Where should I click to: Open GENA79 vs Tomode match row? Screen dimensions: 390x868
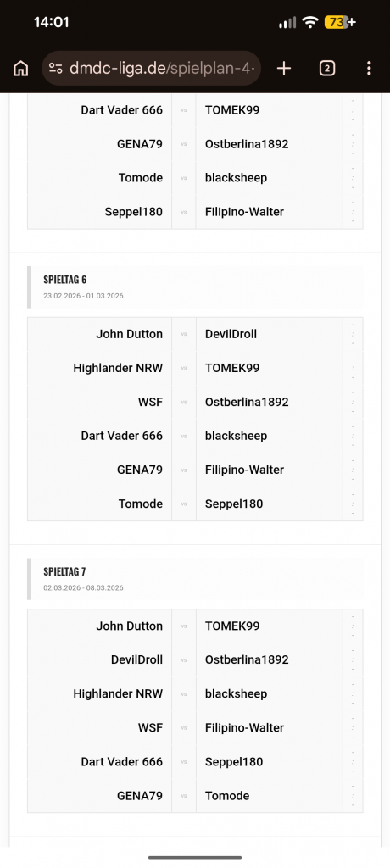pyautogui.click(x=195, y=795)
